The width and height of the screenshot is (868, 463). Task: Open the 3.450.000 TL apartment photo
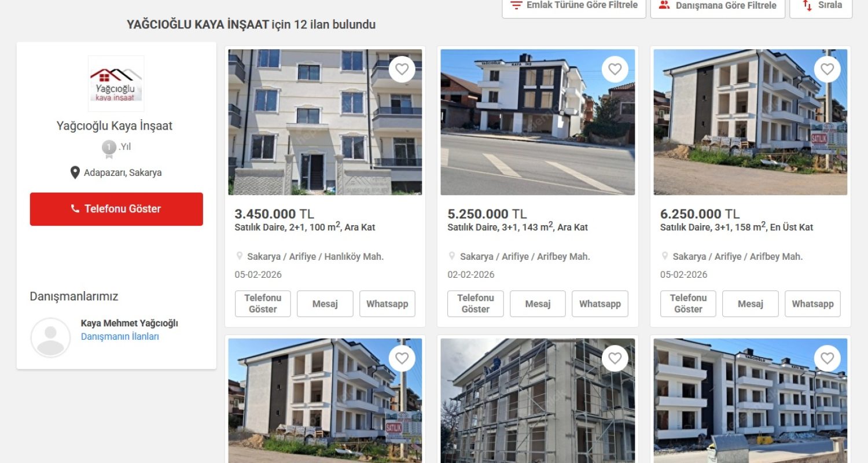coord(325,122)
